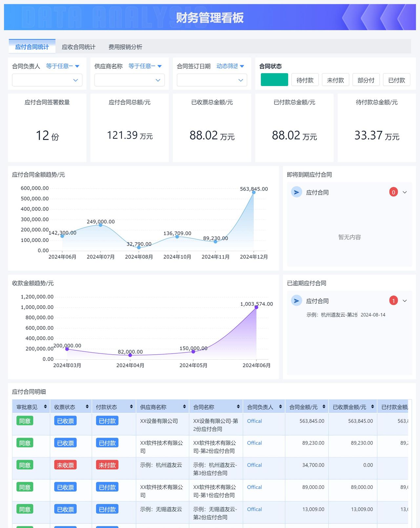Click 已付款 tag in 无锡道友云 row
The width and height of the screenshot is (420, 528).
coord(107,509)
